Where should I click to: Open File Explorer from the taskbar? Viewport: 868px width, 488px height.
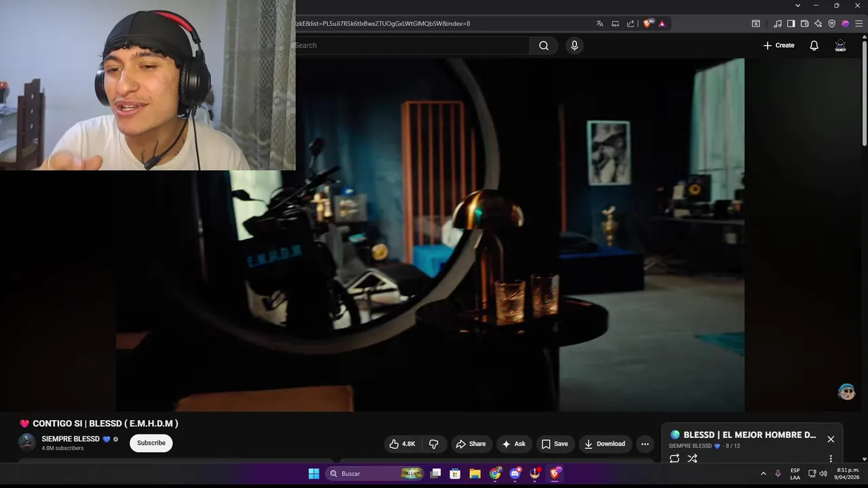pos(475,474)
